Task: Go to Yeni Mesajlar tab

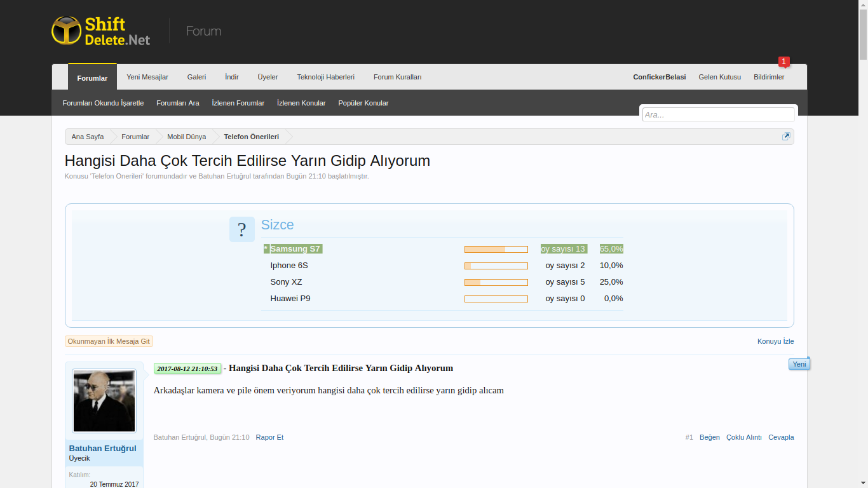Action: click(x=147, y=77)
